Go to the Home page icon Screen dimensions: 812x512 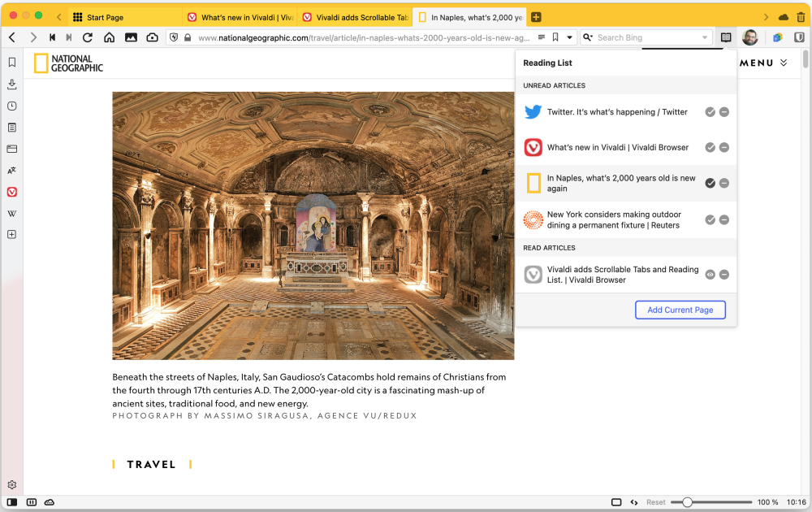tap(109, 37)
